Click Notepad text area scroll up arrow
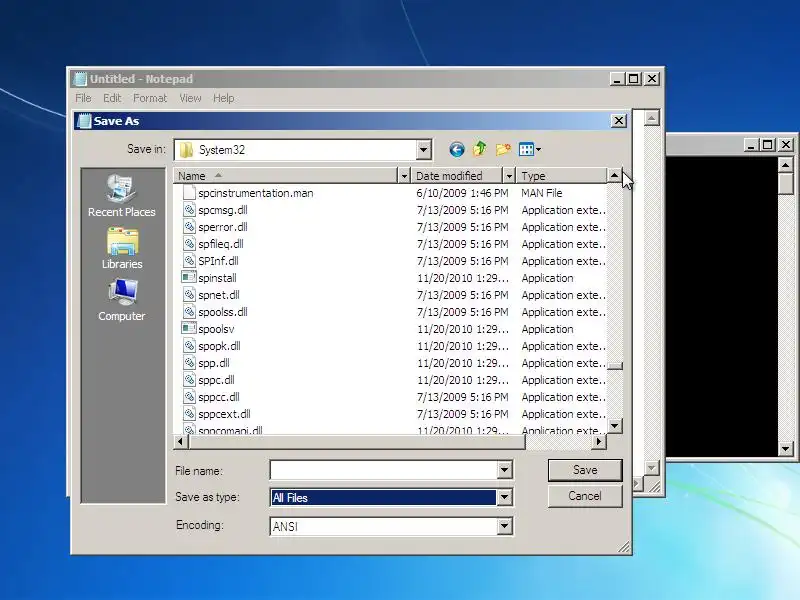Screen dimensions: 800x600 (x=651, y=118)
